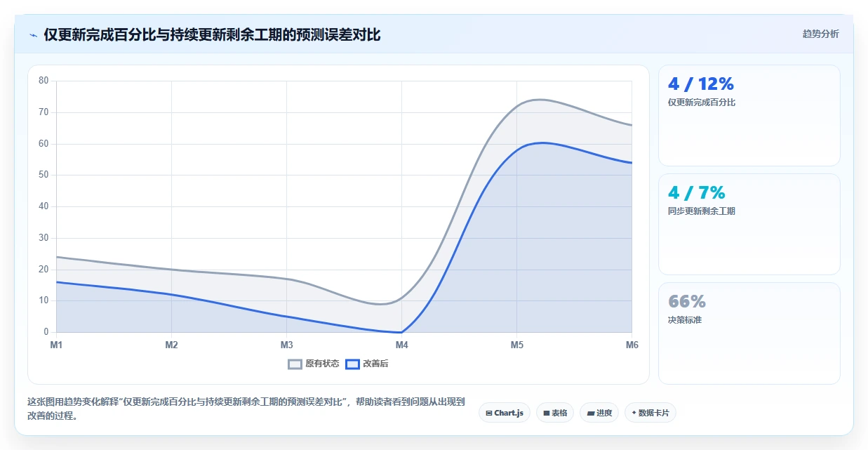Viewport: 868px width, 450px height.
Task: Click the Chart.js tag icon
Action: click(489, 413)
